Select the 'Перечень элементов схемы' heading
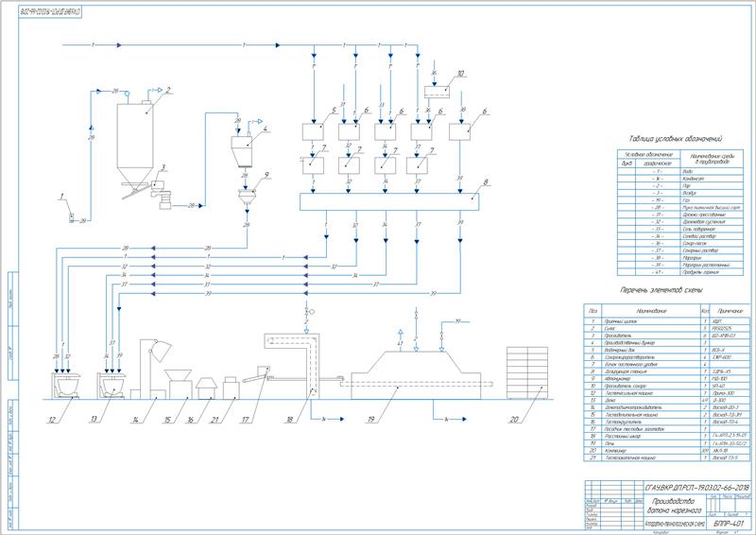756x535 pixels. (661, 290)
